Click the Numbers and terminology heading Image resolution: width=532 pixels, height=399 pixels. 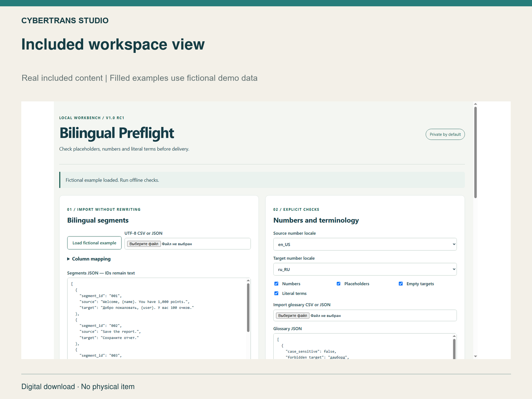click(x=316, y=220)
